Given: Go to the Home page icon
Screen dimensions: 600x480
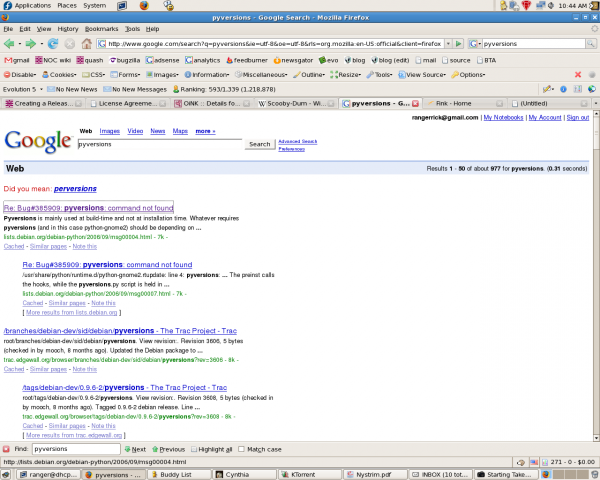Looking at the screenshot, I should (x=86, y=44).
